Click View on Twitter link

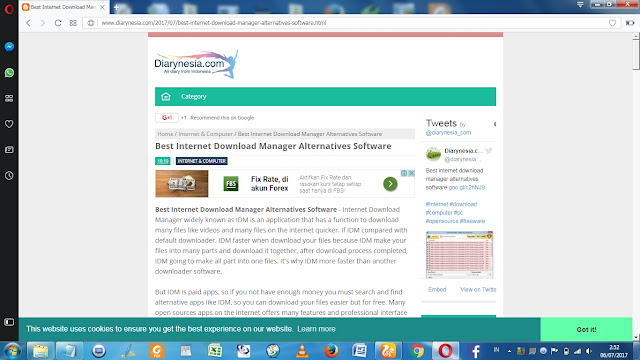(478, 289)
